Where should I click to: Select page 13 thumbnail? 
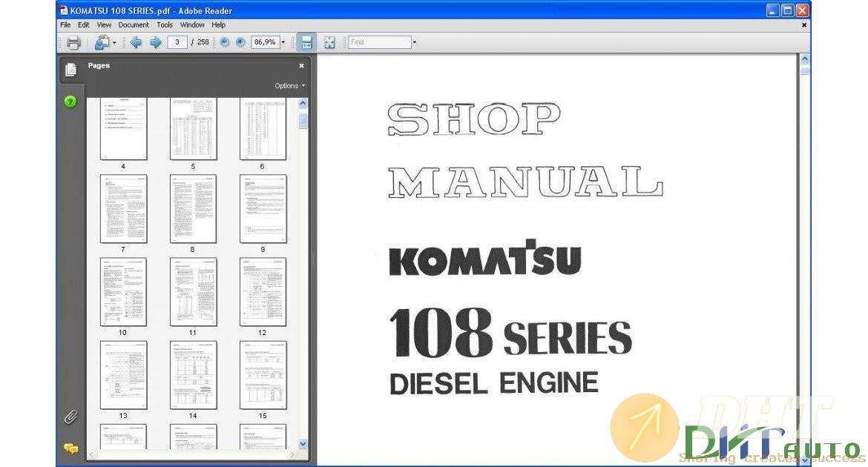tap(123, 375)
